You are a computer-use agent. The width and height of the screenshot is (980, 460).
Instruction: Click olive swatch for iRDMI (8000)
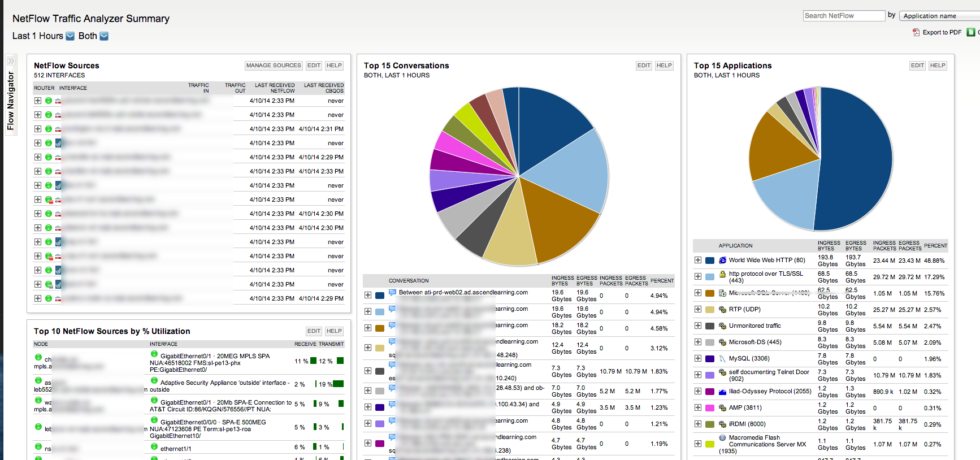(x=710, y=424)
